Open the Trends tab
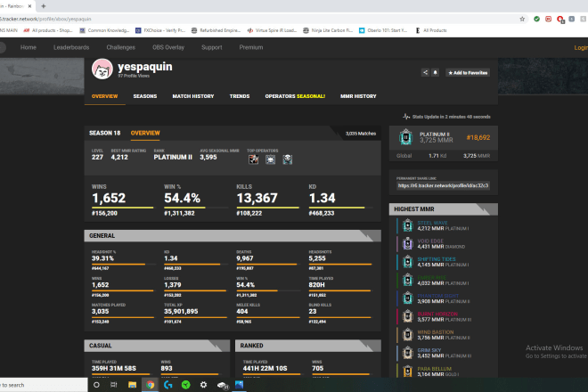 pyautogui.click(x=240, y=96)
